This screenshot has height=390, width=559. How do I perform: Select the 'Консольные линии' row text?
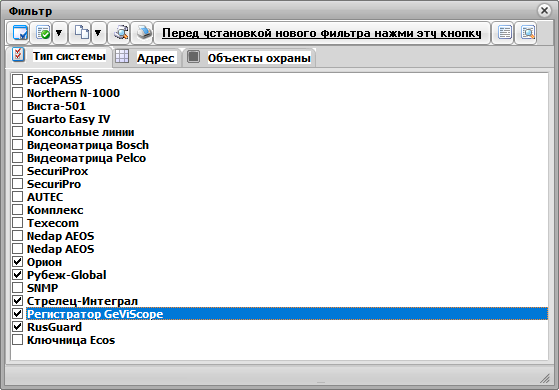[x=81, y=132]
